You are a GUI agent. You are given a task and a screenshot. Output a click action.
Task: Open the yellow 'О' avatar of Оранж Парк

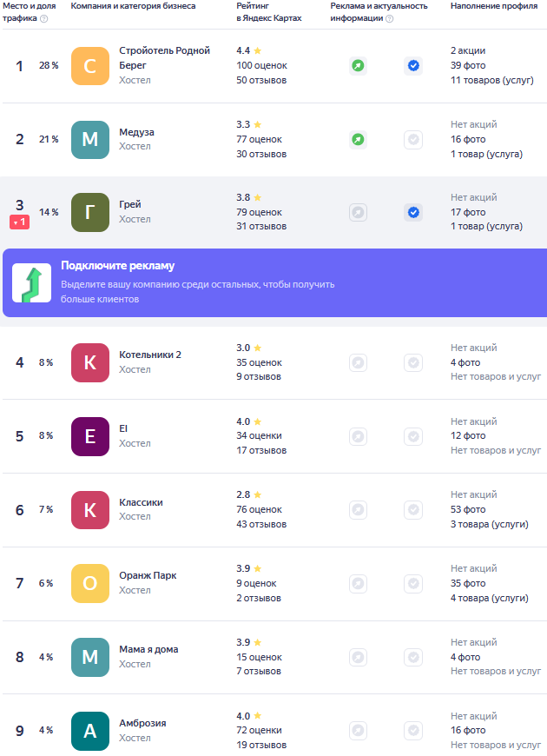coord(90,584)
